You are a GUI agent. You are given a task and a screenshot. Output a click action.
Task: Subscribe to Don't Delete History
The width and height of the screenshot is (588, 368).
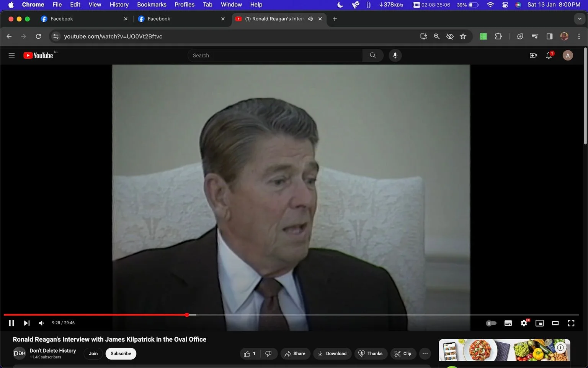pos(121,353)
